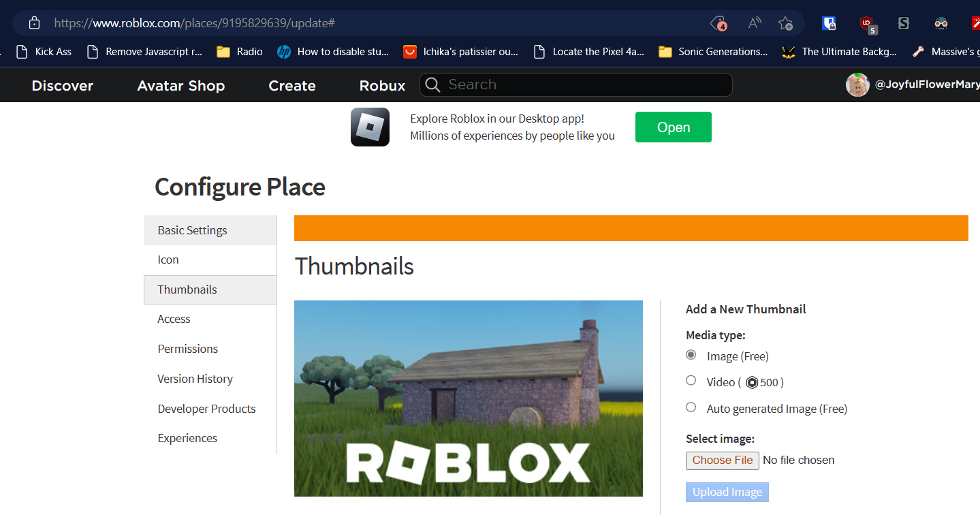Select the Video media type radio button

[x=691, y=381]
